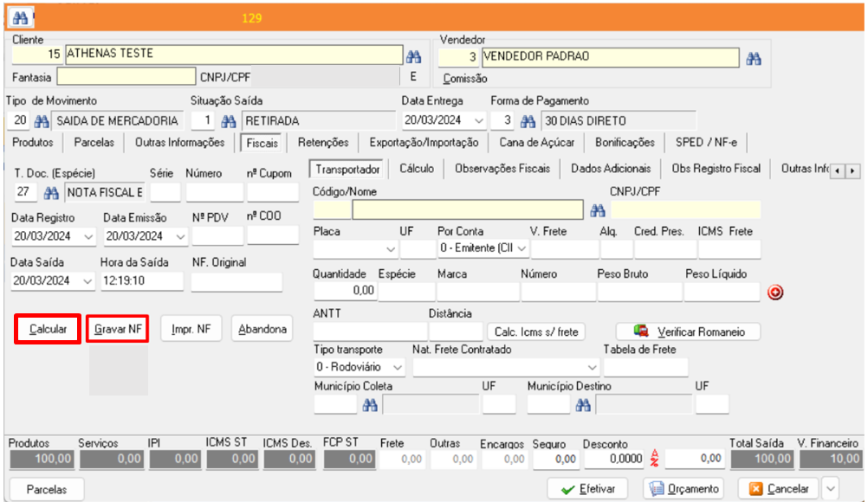The width and height of the screenshot is (868, 502).
Task: Select the Observações Fiscais sub-tab
Action: tap(502, 169)
